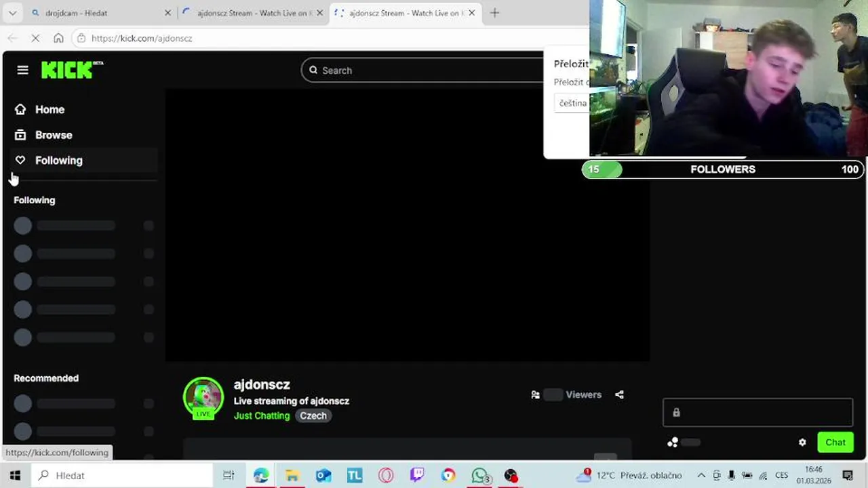Close the drojdcam - Hledat tab
The height and width of the screenshot is (488, 868).
coord(168,13)
